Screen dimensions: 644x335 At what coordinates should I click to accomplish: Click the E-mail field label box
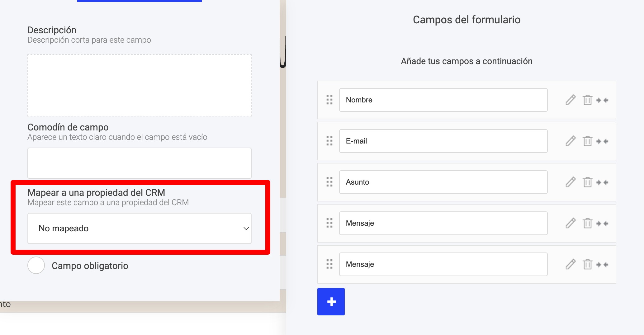coord(443,141)
